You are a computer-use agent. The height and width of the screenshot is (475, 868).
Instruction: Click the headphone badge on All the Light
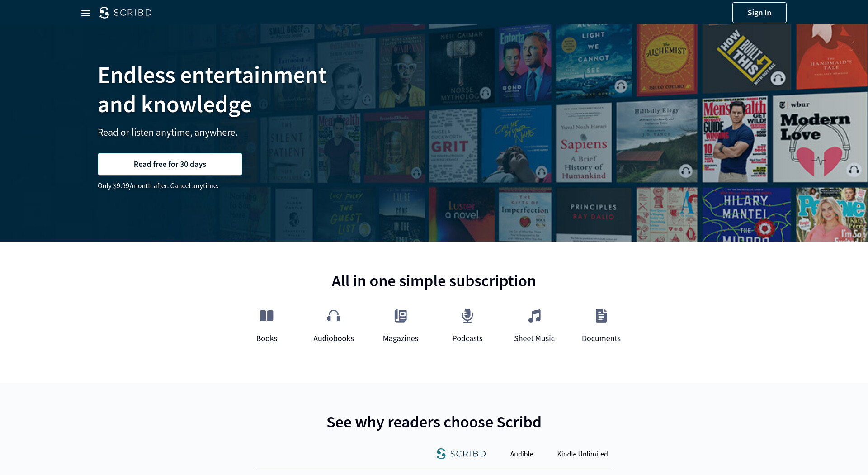coord(621,86)
